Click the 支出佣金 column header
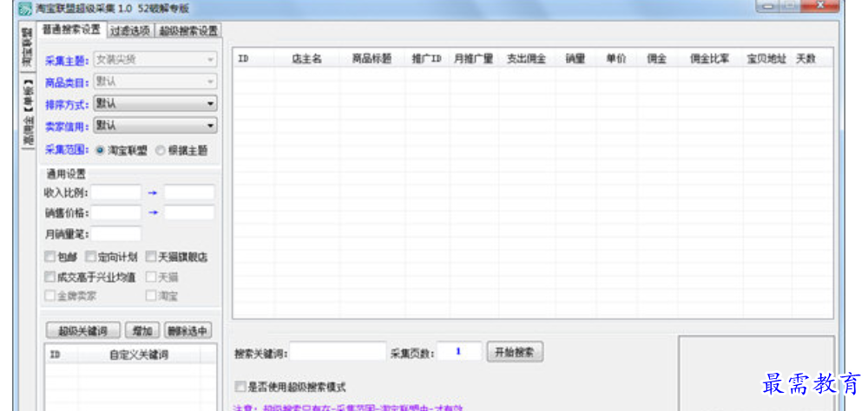The width and height of the screenshot is (868, 411). click(x=527, y=59)
